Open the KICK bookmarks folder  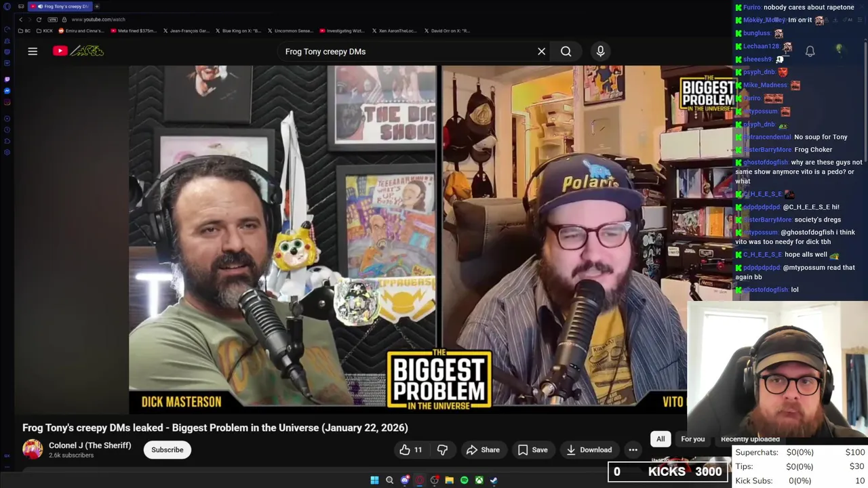pyautogui.click(x=45, y=30)
